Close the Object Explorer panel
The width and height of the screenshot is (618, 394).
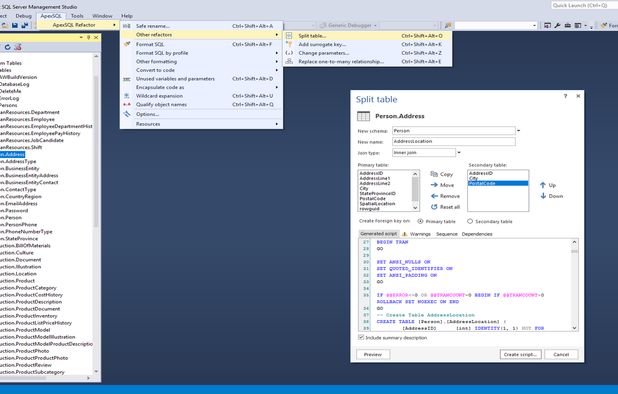point(96,37)
